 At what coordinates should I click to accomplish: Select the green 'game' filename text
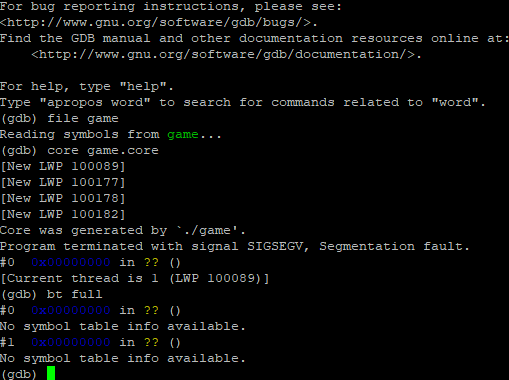183,135
